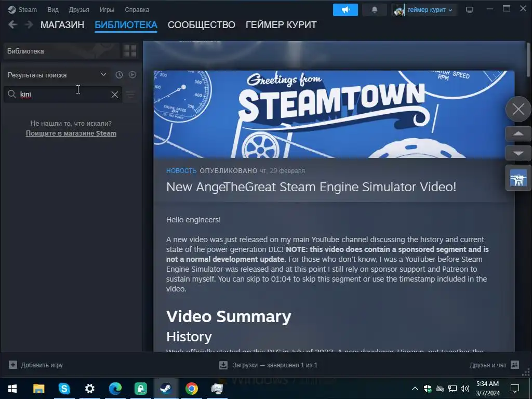Click the НОВОСТЬ label
Viewport: 532px width, 399px height.
pyautogui.click(x=181, y=170)
